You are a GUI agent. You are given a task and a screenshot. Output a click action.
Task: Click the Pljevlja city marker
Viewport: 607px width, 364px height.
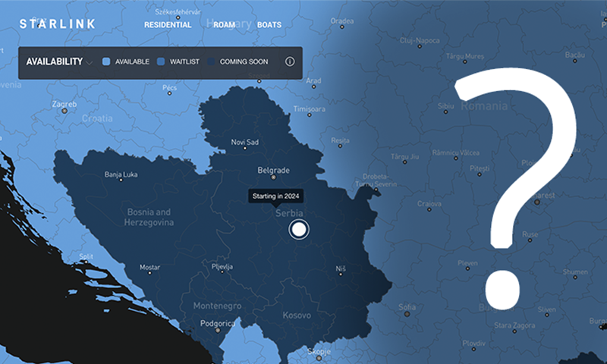[222, 272]
